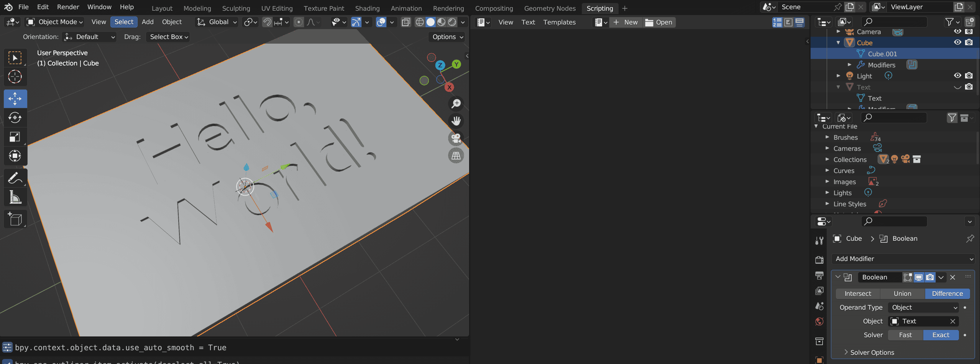Image resolution: width=980 pixels, height=364 pixels.
Task: Open the Output properties tab
Action: tap(819, 276)
